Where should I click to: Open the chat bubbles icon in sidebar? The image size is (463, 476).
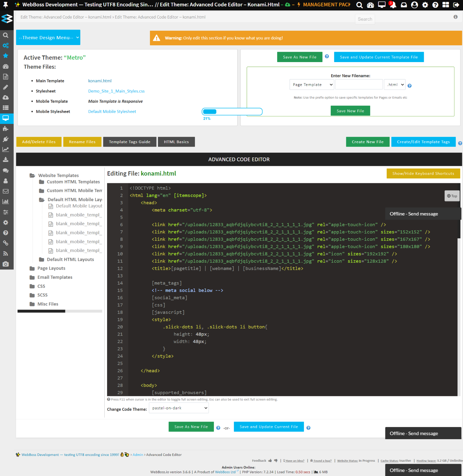coord(5,170)
